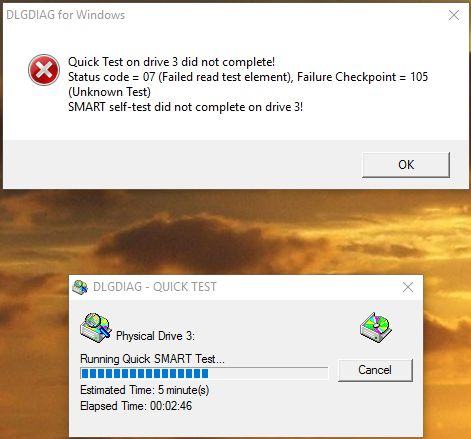Cancel the running Quick SMART Test
This screenshot has height=439, width=471.
point(375,370)
